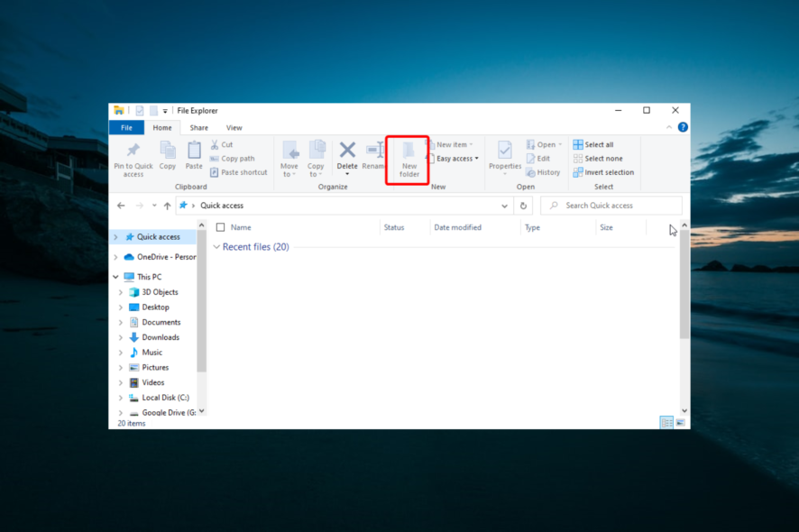
Task: Expand the Quick access tree node
Action: [x=115, y=237]
